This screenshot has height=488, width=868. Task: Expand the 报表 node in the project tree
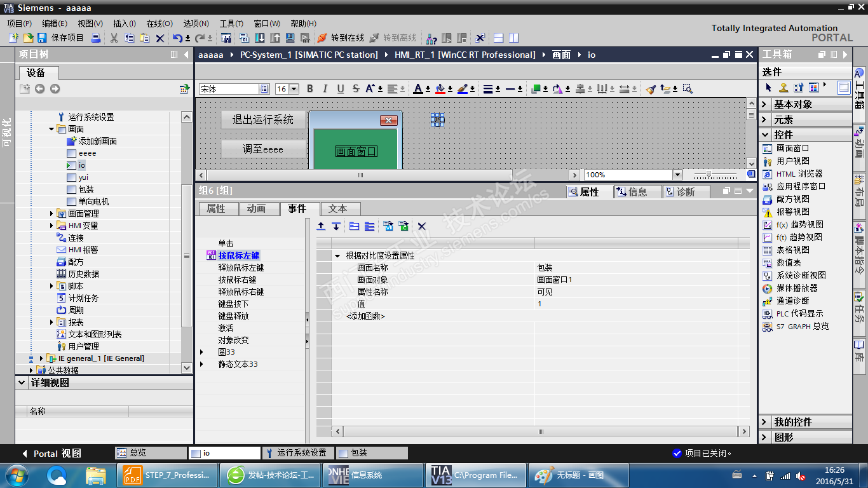point(51,322)
